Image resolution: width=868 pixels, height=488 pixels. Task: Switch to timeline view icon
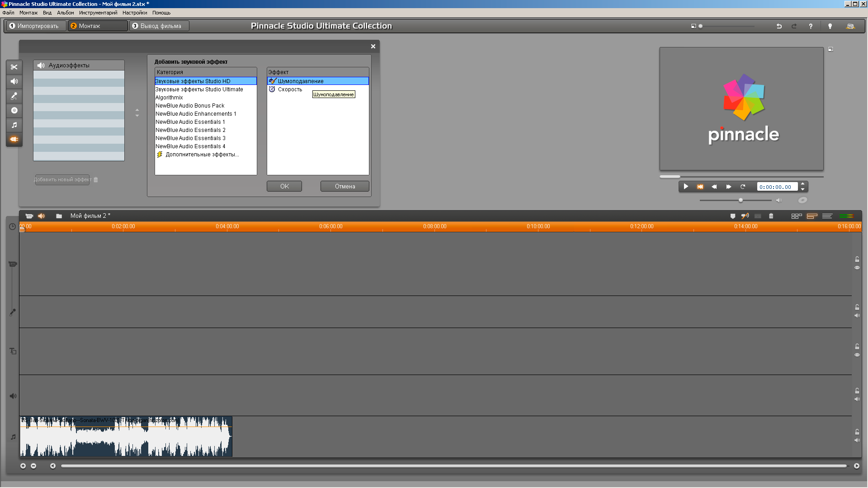click(812, 216)
